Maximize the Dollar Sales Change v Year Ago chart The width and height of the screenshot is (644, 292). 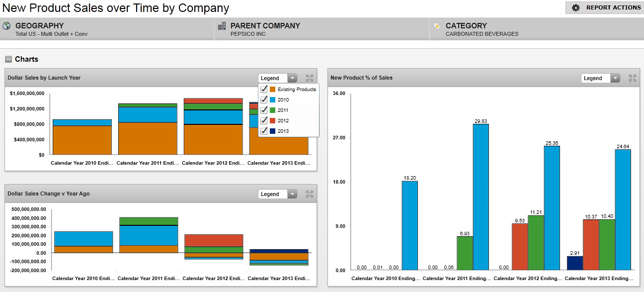coord(310,194)
